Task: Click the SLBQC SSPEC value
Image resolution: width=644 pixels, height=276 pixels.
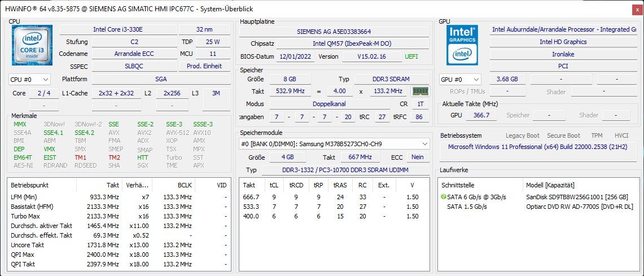Action: 134,66
